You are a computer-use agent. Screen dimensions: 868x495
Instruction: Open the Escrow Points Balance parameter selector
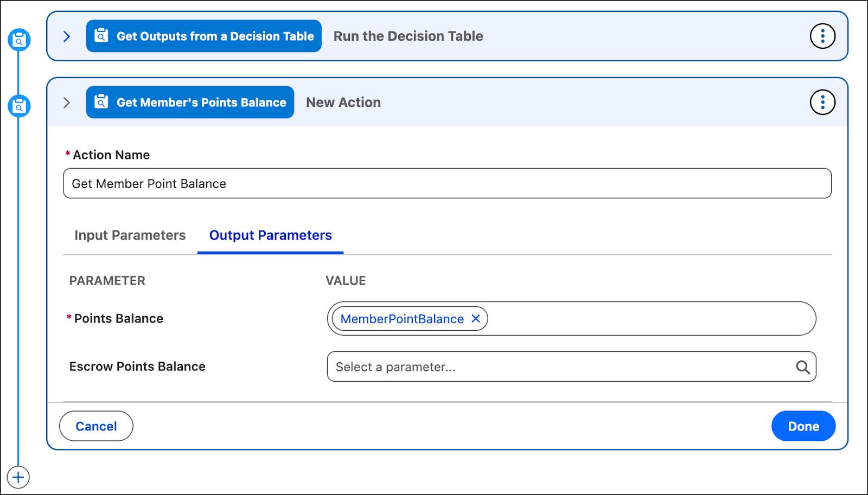point(559,367)
